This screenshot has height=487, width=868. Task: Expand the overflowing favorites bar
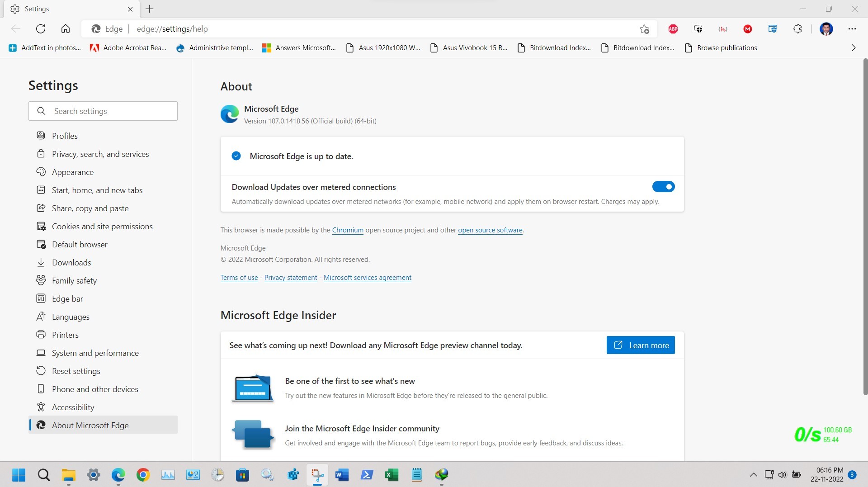point(854,47)
